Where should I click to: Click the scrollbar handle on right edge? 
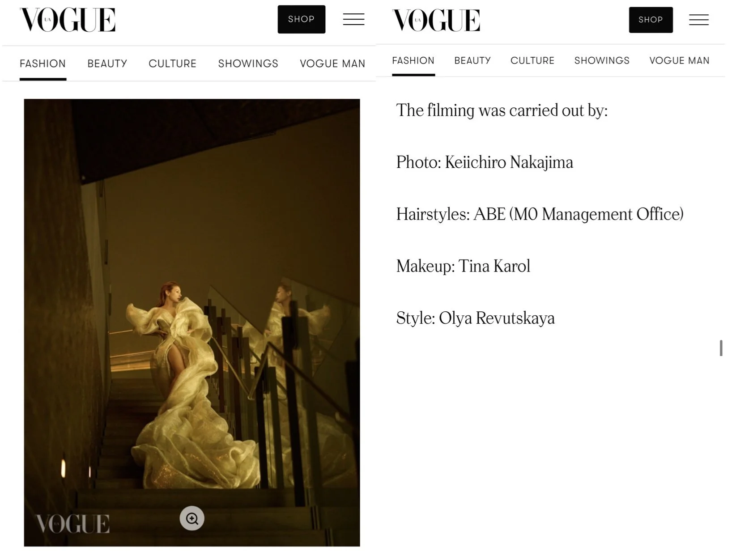(x=721, y=348)
